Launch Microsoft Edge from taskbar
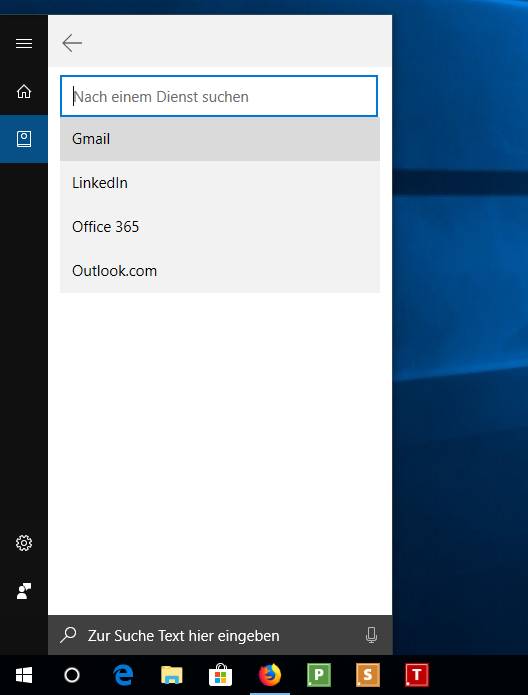528x695 pixels. pyautogui.click(x=123, y=675)
